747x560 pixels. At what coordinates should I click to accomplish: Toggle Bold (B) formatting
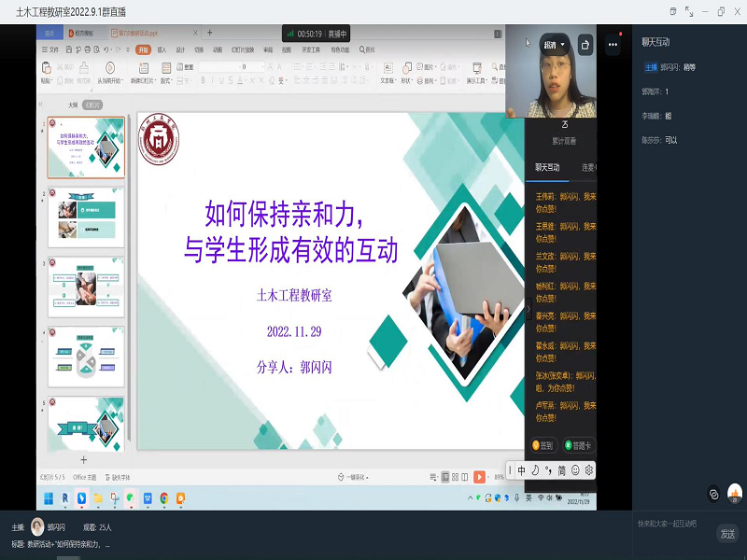(x=203, y=80)
